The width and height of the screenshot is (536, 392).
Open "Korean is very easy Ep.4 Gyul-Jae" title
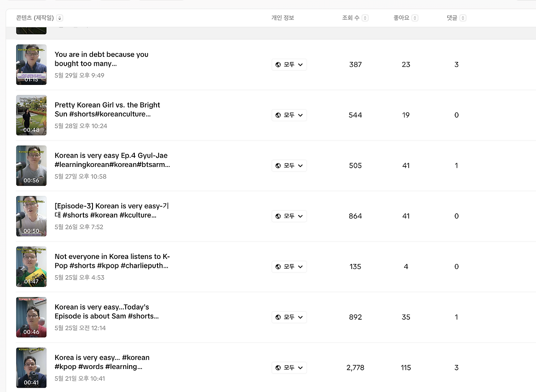tap(111, 160)
